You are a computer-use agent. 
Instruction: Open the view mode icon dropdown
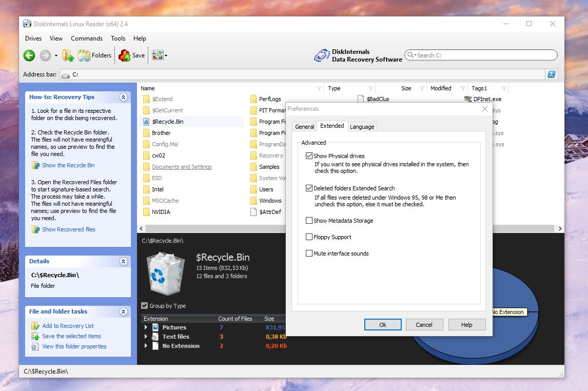tap(160, 55)
